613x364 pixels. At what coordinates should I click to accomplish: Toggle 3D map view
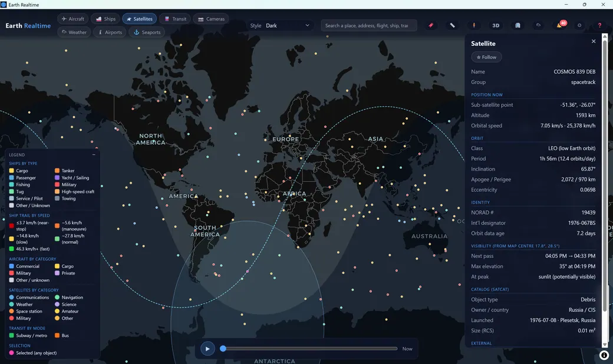pos(496,25)
